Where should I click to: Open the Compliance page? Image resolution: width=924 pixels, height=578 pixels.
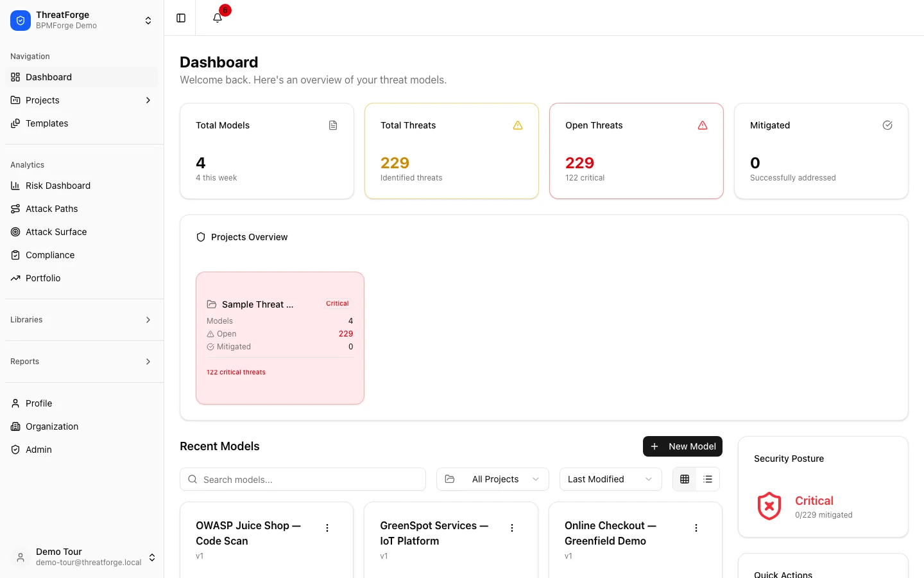coord(82,255)
